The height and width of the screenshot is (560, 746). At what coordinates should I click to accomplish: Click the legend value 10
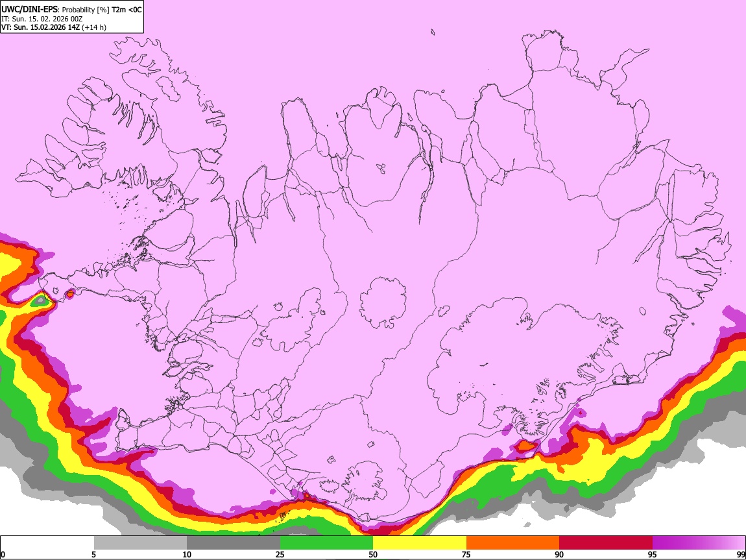[187, 554]
